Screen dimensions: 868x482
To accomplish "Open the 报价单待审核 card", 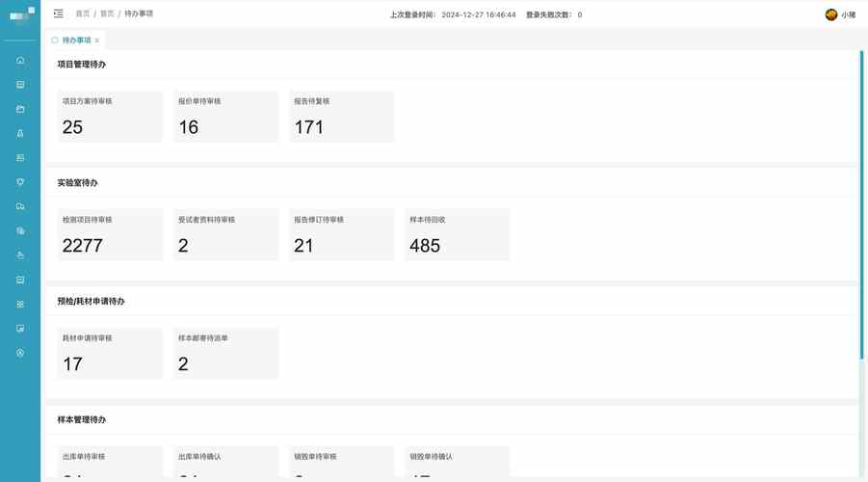I will pos(225,117).
